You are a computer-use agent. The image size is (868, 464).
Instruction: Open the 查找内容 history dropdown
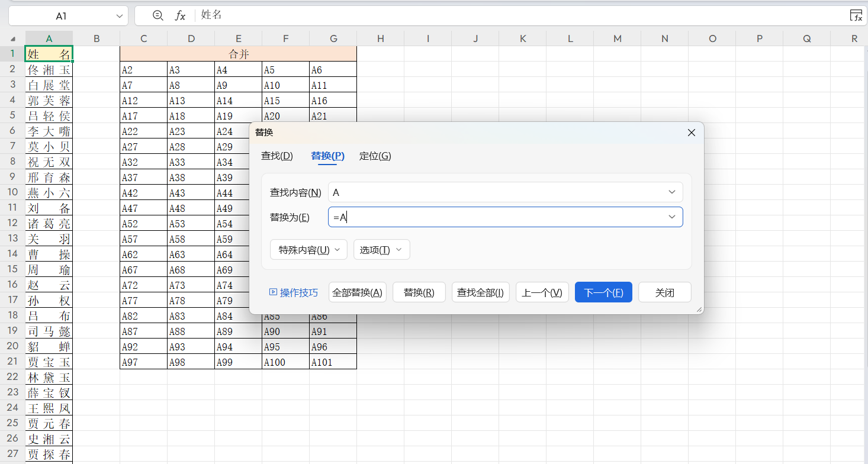671,191
